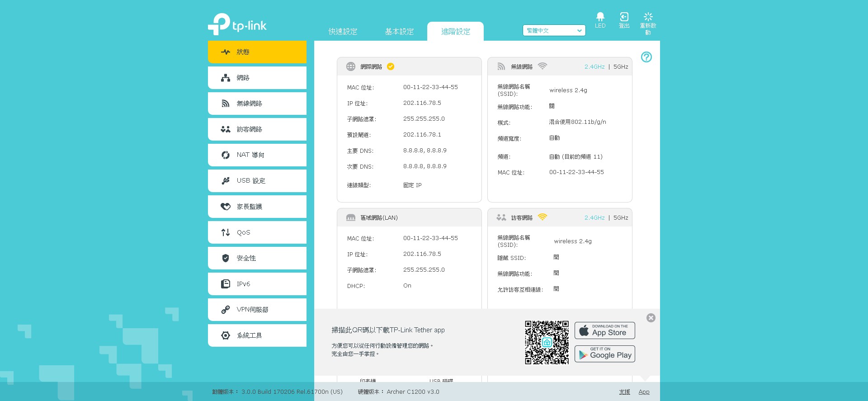
Task: Click the App Store download button
Action: click(605, 330)
